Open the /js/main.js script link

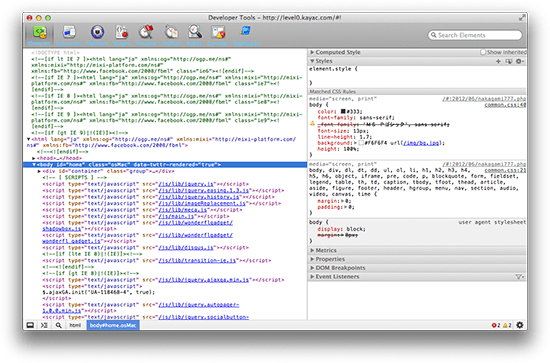pos(176,216)
